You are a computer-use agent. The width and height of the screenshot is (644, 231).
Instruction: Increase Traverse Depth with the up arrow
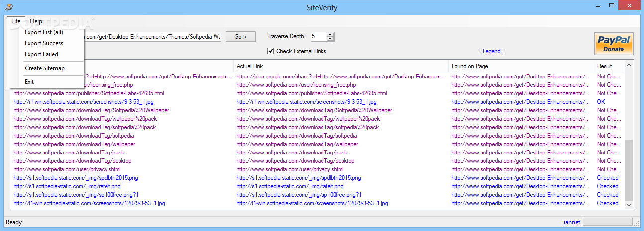pyautogui.click(x=331, y=34)
